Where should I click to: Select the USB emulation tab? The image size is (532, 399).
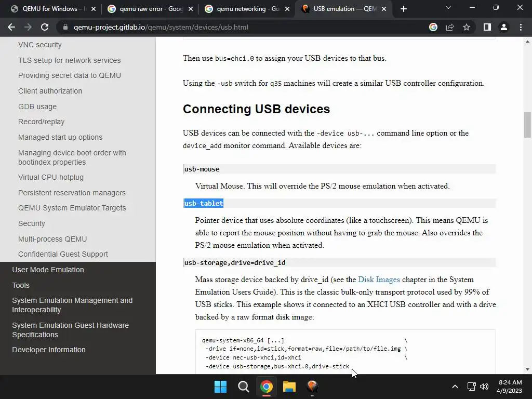click(x=344, y=9)
